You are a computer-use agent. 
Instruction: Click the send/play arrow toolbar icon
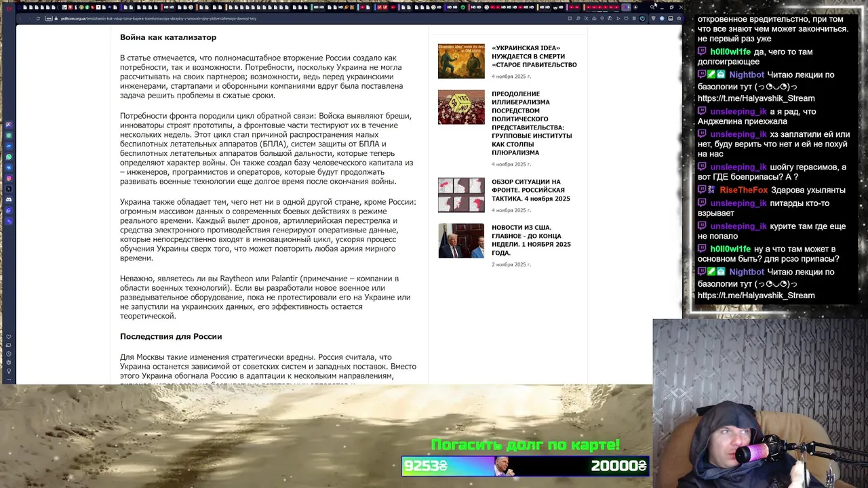[x=618, y=18]
